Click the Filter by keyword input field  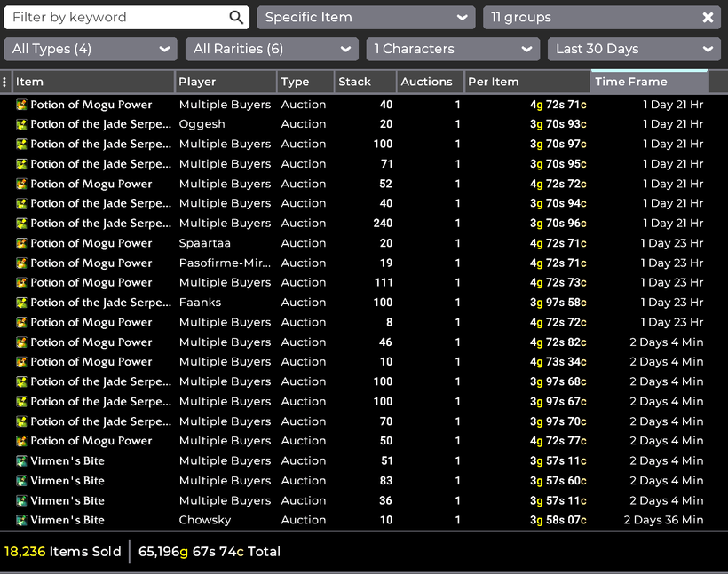(x=115, y=18)
